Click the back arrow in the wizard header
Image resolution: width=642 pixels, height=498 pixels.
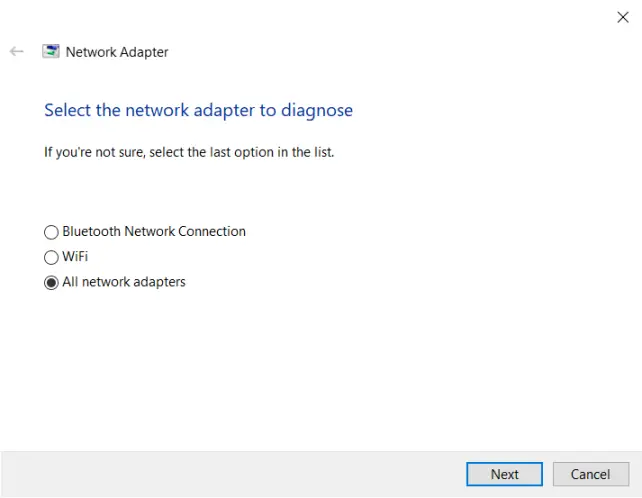point(16,52)
